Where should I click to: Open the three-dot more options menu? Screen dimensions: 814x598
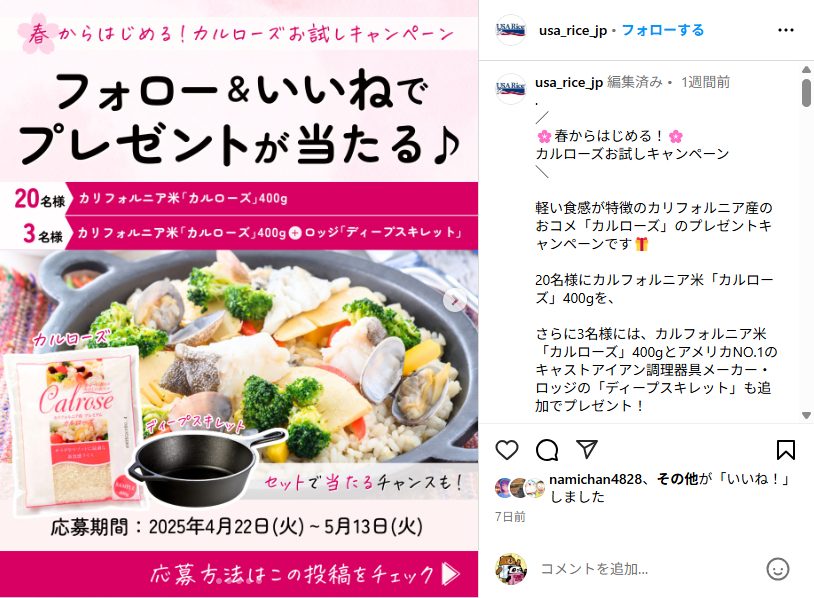tap(785, 30)
